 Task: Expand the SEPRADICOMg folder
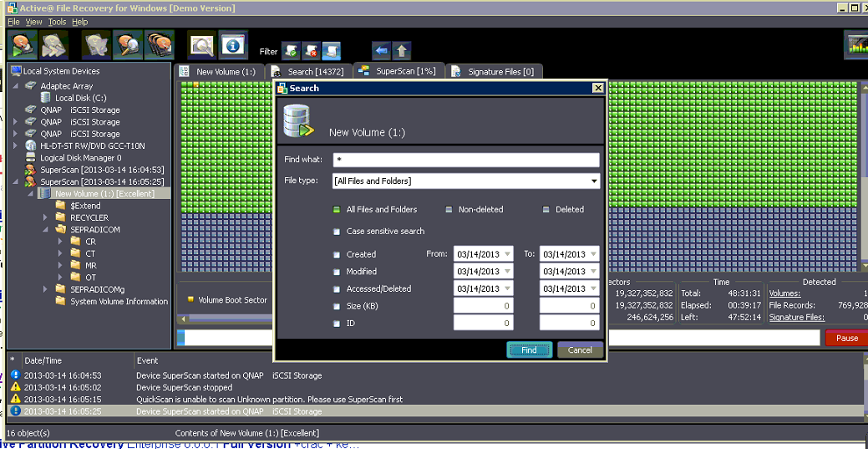pyautogui.click(x=45, y=289)
